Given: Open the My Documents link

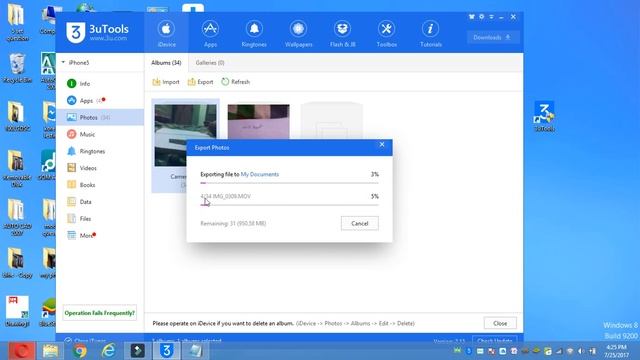Looking at the screenshot, I should 260,174.
